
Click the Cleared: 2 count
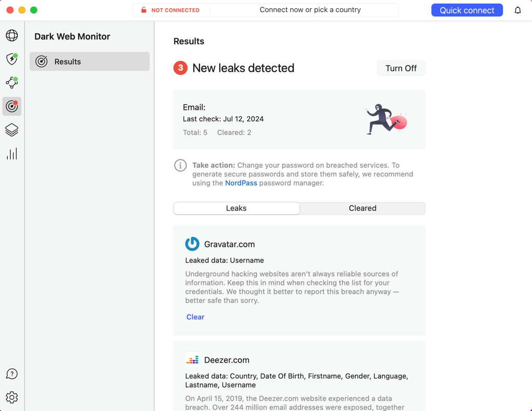tap(234, 132)
